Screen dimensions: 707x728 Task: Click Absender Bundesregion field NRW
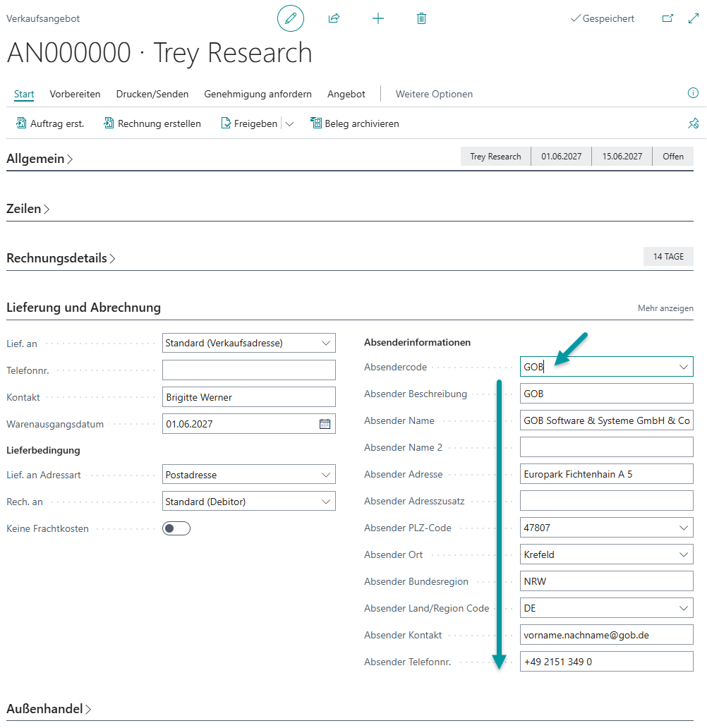[x=606, y=581]
